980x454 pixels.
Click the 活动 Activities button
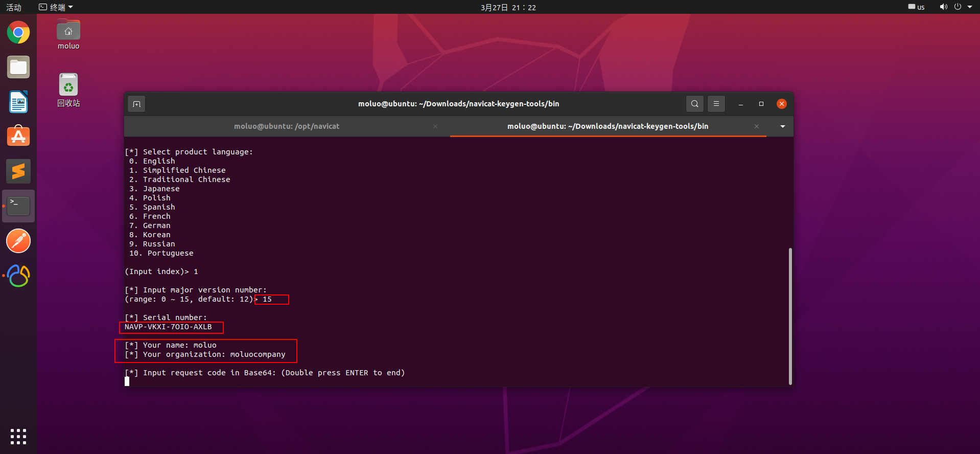tap(14, 7)
